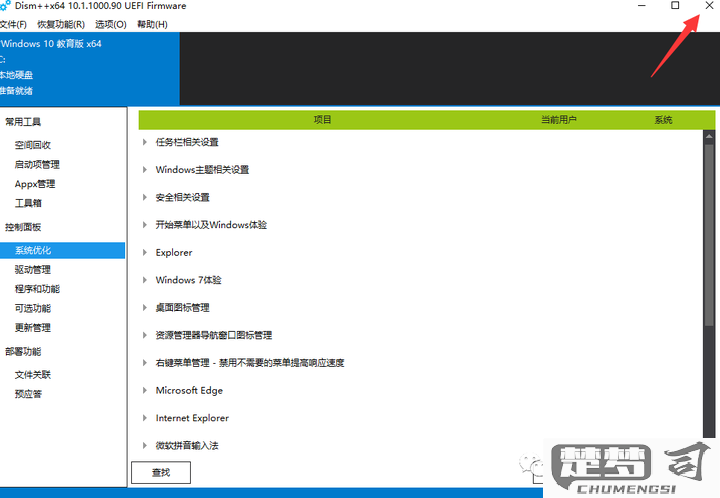The height and width of the screenshot is (498, 720).
Task: Open 更新管理 in the sidebar
Action: pyautogui.click(x=33, y=327)
